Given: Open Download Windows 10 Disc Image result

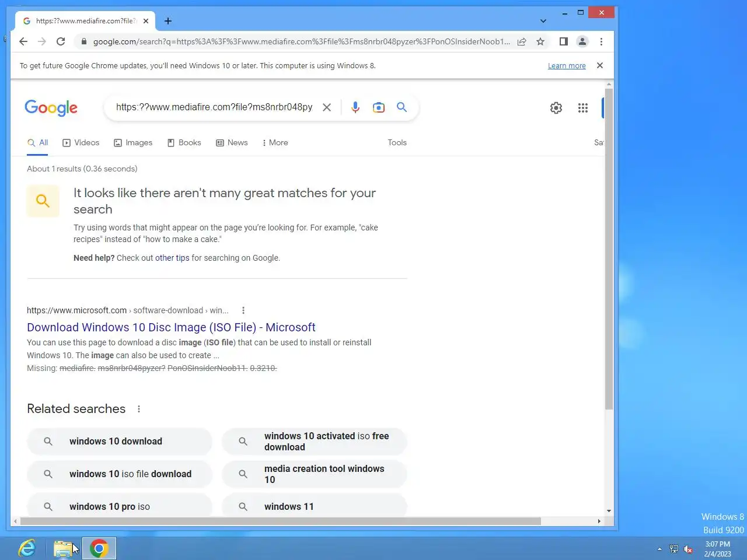Looking at the screenshot, I should 171,327.
